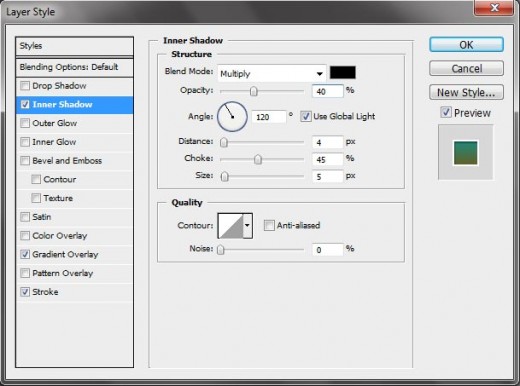Viewport: 520px width, 386px height.
Task: Select the Satin label
Action: [42, 217]
